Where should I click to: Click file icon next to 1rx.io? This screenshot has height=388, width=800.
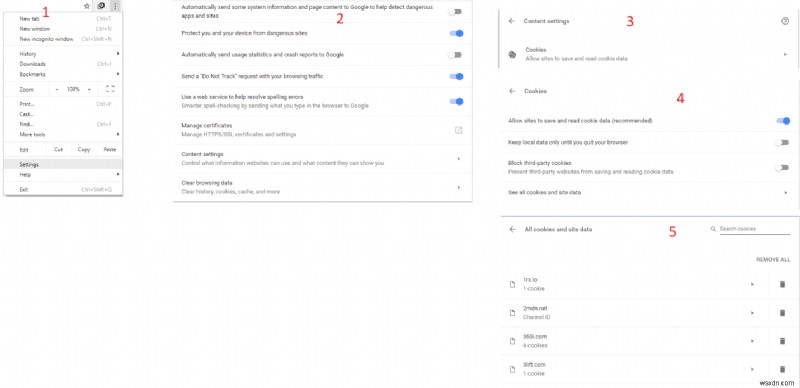pyautogui.click(x=512, y=284)
